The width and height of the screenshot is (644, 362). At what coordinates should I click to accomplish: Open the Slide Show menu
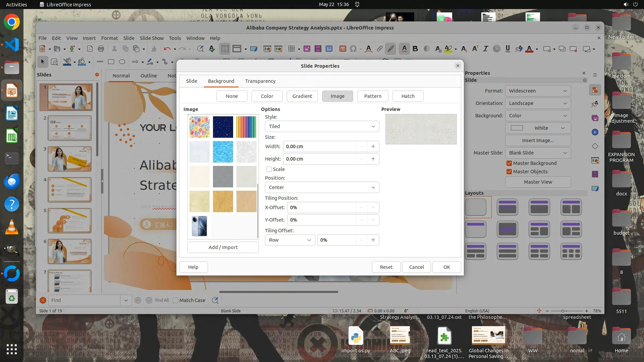tap(152, 38)
